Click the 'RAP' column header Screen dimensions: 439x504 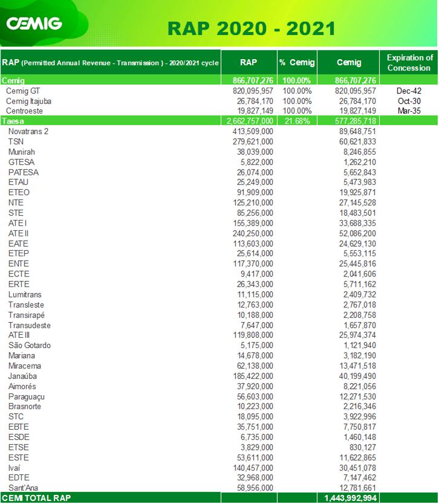pos(249,62)
